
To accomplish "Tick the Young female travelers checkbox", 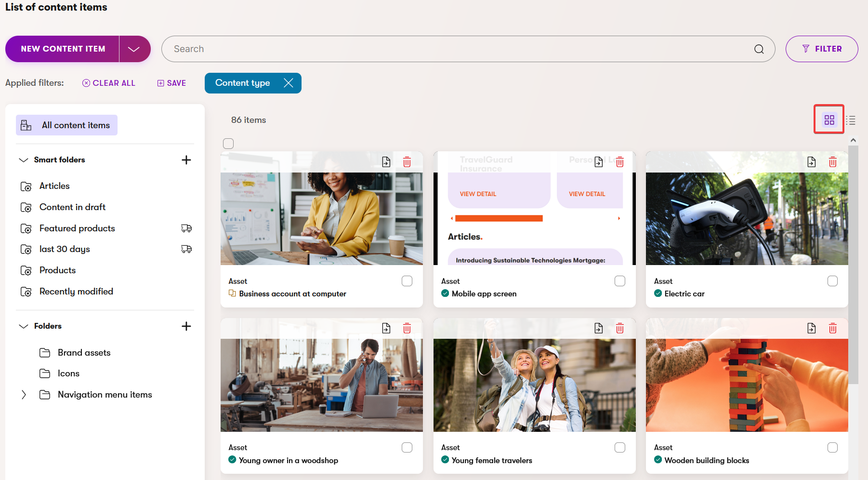I will [x=620, y=448].
